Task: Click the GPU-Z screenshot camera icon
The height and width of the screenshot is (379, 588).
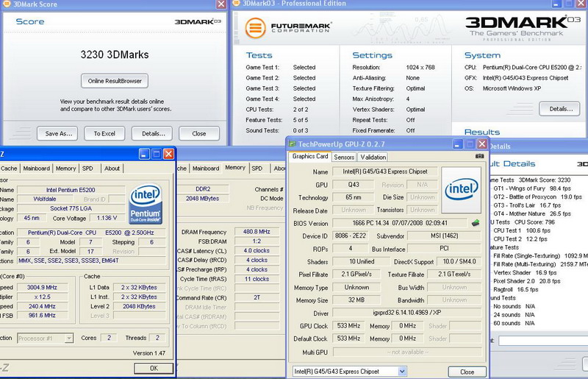Action: coord(479,156)
